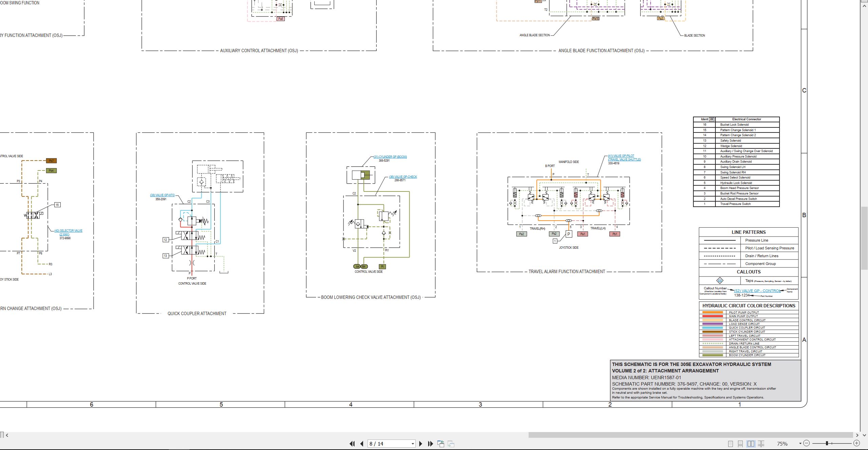Click the BOOM CYLINDER CIRCUIT legend label

[747, 355]
